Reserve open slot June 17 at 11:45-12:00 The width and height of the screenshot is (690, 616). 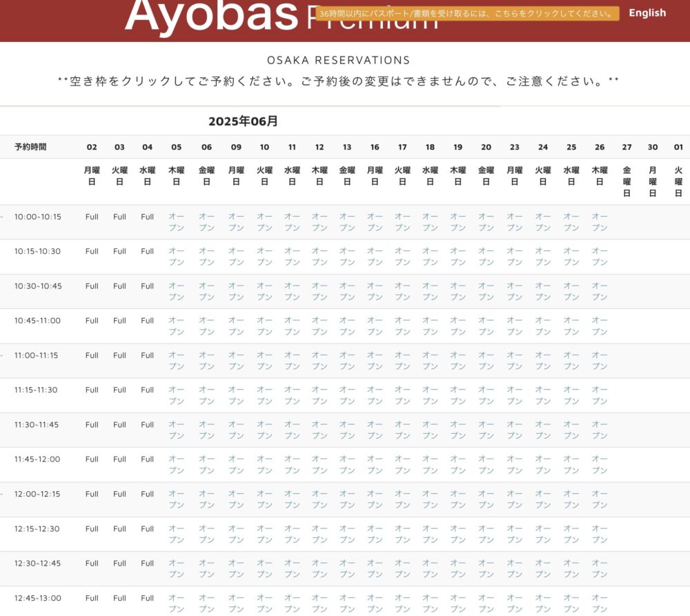402,465
